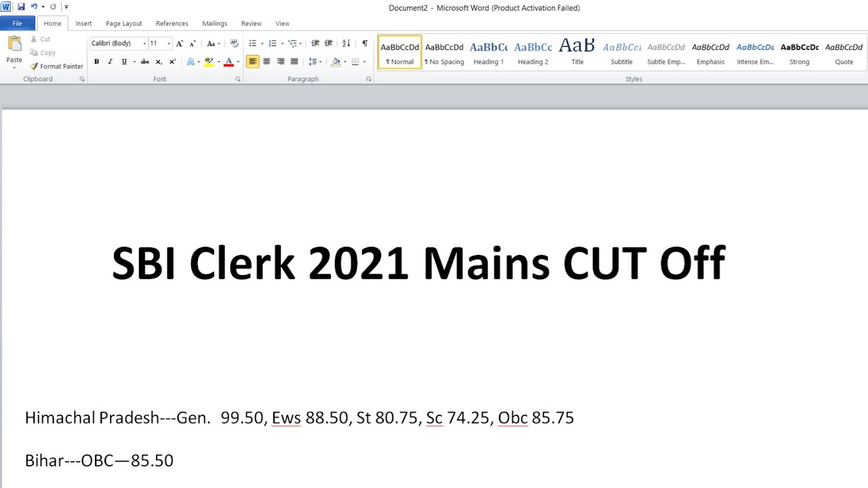The width and height of the screenshot is (868, 488).
Task: Click the Copy button
Action: (x=42, y=53)
